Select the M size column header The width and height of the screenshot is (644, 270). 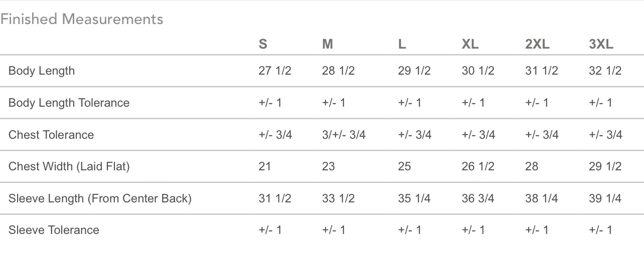(328, 44)
